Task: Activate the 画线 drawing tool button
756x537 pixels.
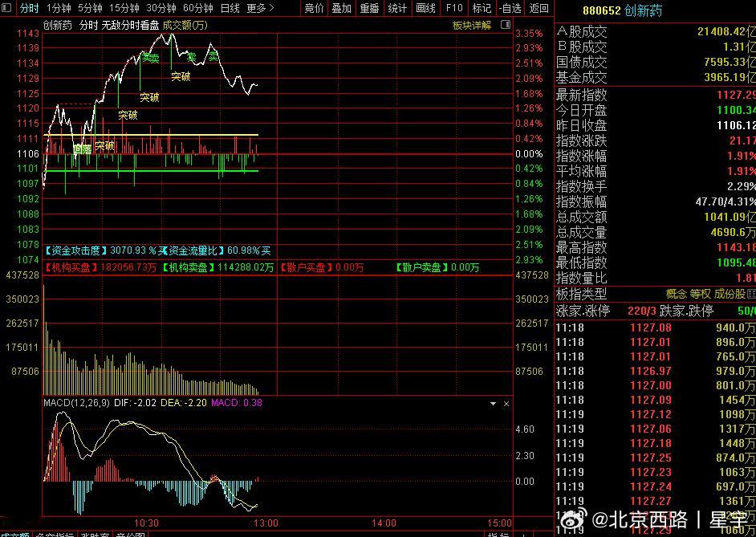Action: click(x=425, y=8)
